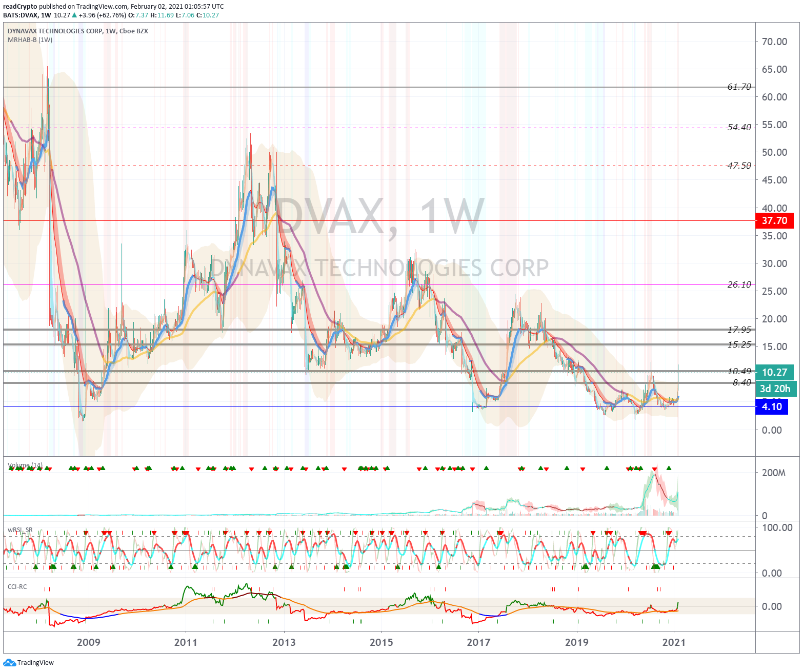Click the 70.00 price scale value

(774, 42)
